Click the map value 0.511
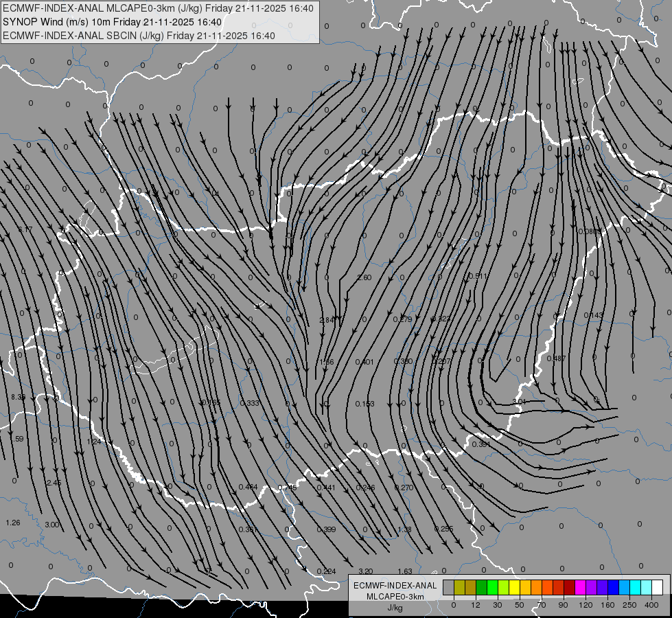Viewport: 672px width, 618px height. click(x=478, y=276)
